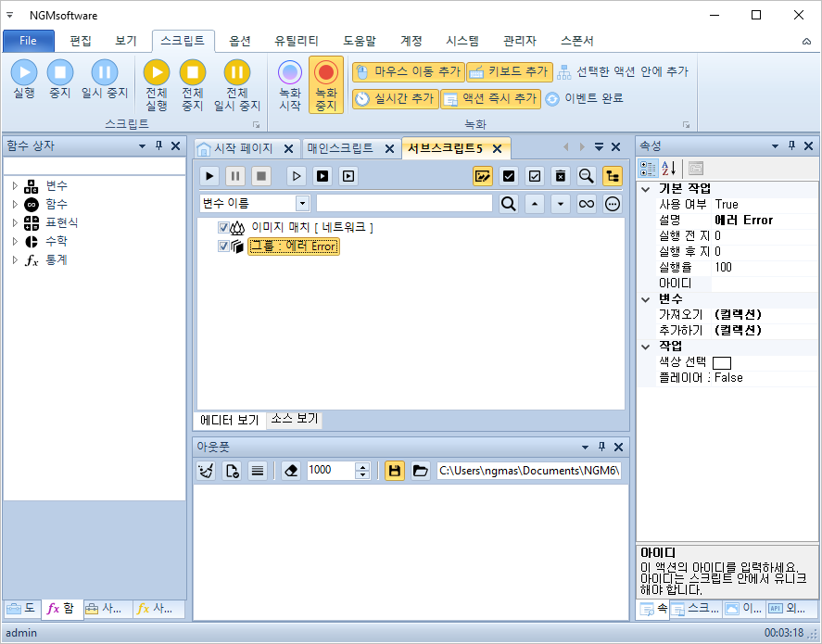Click the pause icon in the script editor toolbar
This screenshot has height=644, width=822.
235,176
